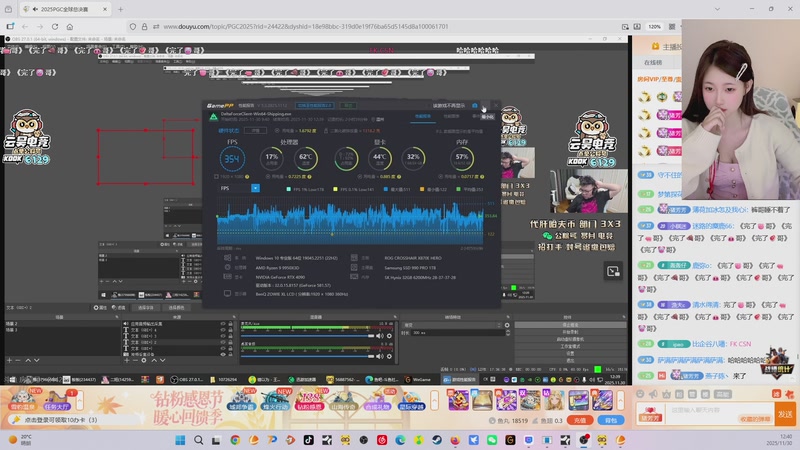Image resolution: width=800 pixels, height=450 pixels.
Task: Switch to 2025PGC全球总决赛 browser tab
Action: (x=65, y=9)
